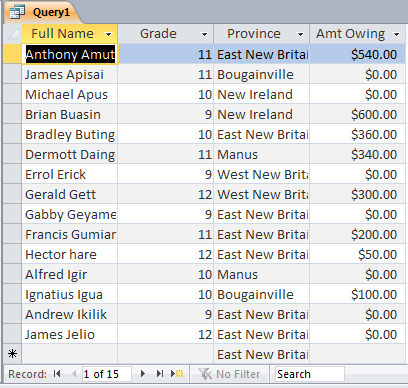Click the No Filter funnel icon
Screen dimensions: 408x388
click(x=205, y=374)
